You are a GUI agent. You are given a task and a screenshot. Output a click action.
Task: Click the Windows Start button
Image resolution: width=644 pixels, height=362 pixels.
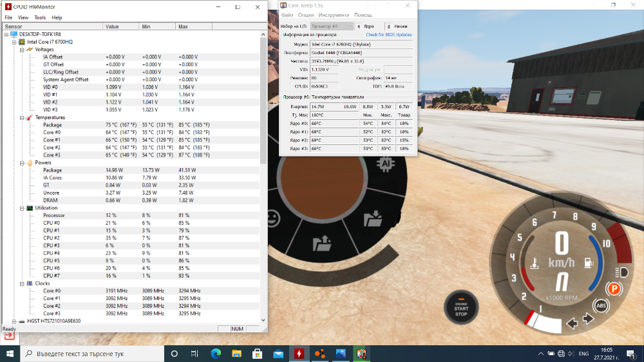[10, 354]
